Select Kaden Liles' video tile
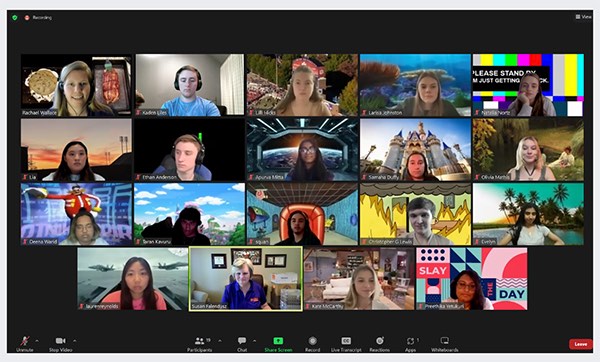The image size is (600, 362). (x=190, y=85)
